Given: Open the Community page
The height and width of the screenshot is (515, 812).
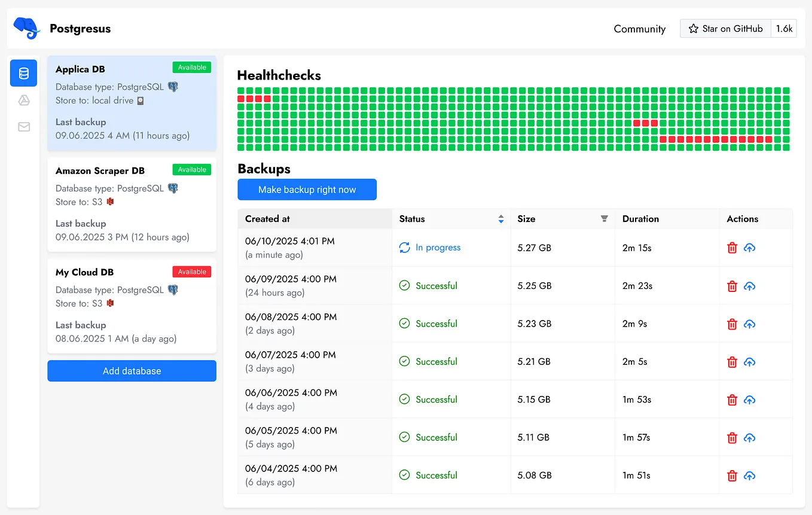Looking at the screenshot, I should 639,28.
